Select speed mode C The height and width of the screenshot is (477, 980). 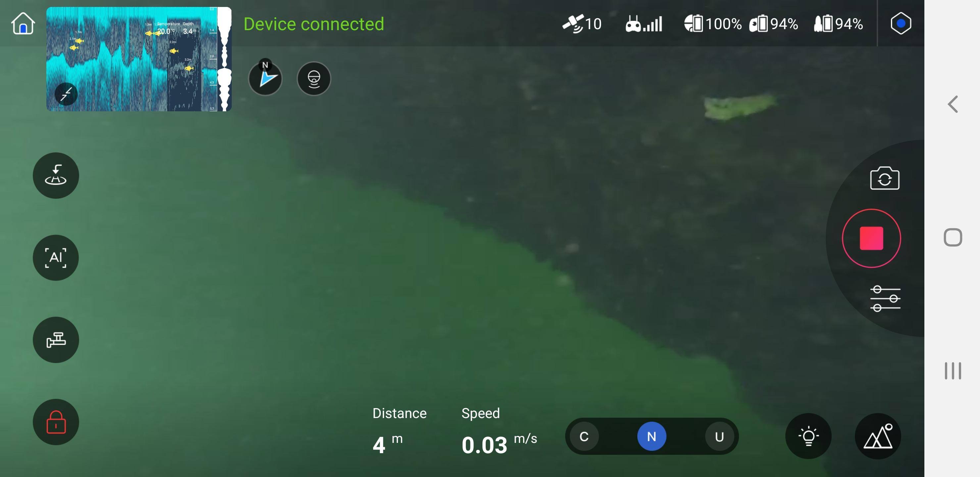point(584,436)
